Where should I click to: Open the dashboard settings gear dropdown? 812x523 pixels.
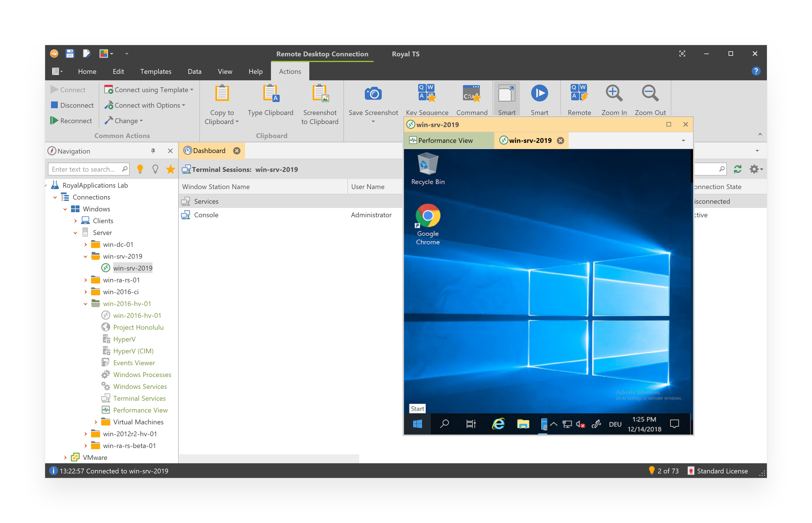[756, 169]
